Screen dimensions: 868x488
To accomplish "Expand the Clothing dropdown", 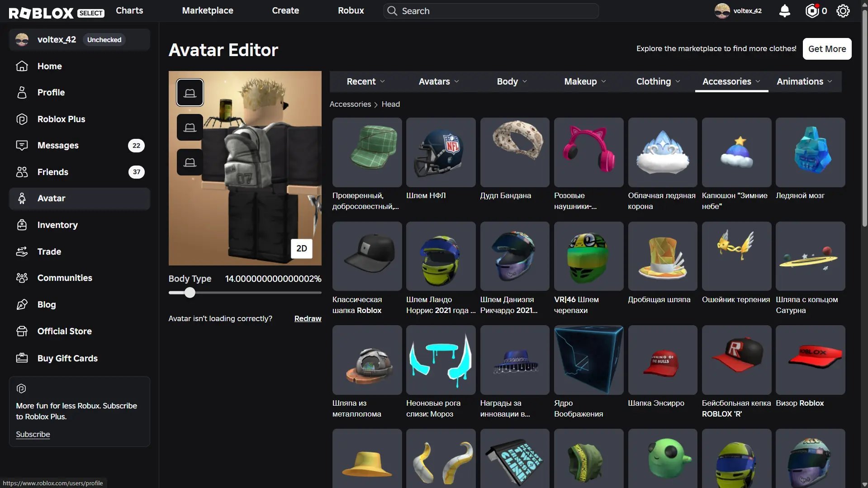I will pos(658,81).
